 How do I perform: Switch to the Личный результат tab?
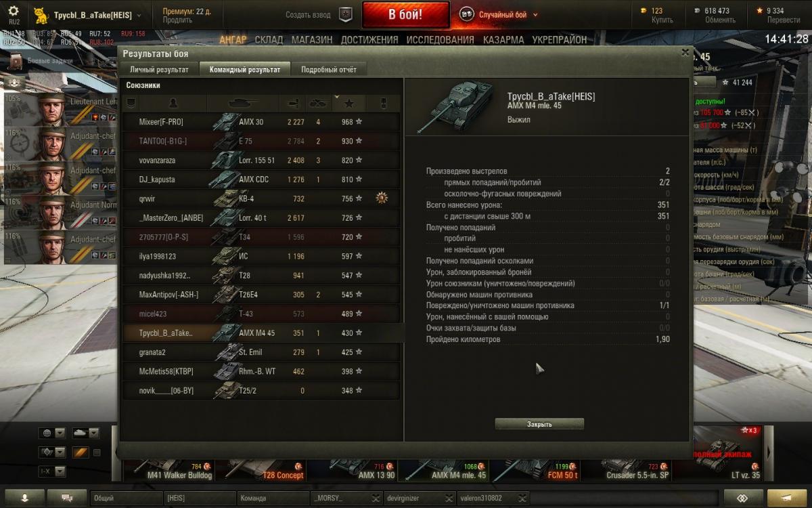point(159,69)
